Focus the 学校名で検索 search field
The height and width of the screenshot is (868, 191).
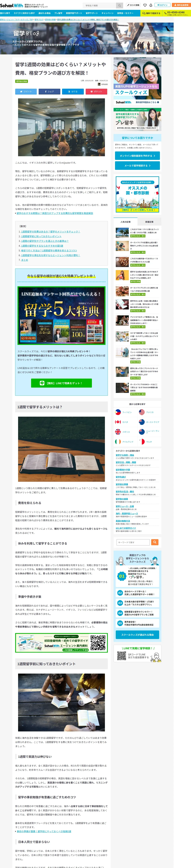pos(100,5)
